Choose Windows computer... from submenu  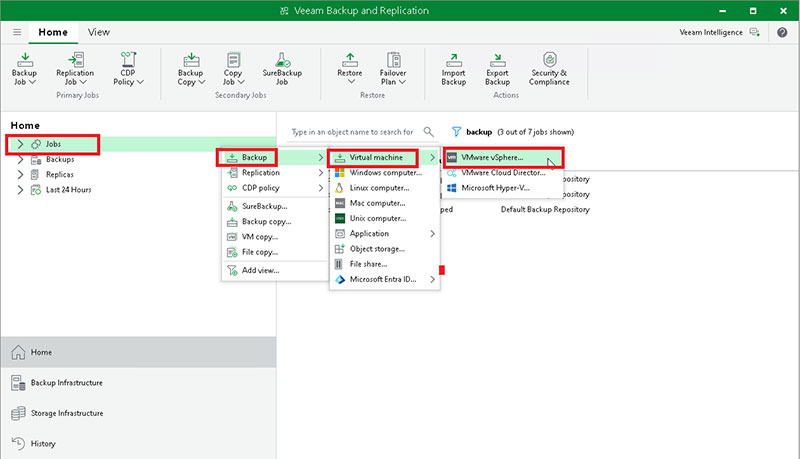pos(384,172)
